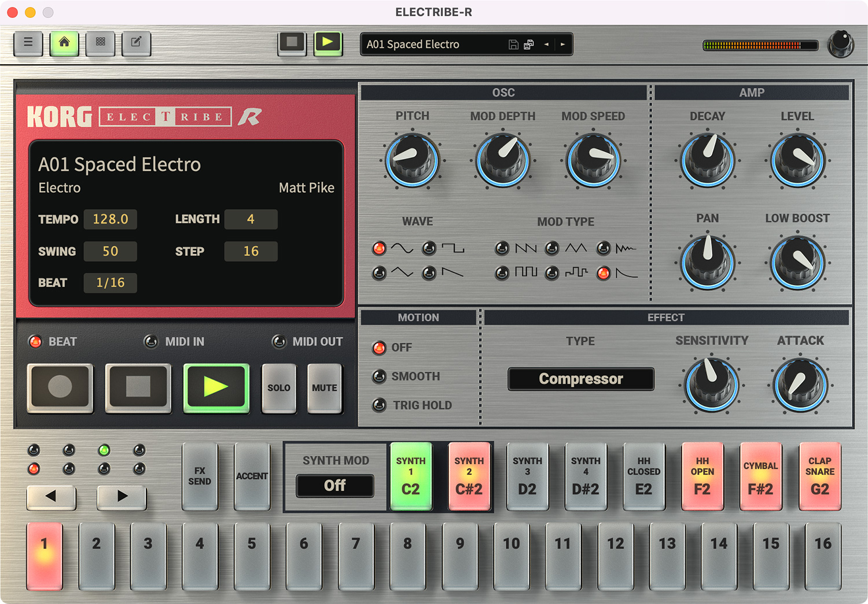Toggle step 1 in the sequencer
This screenshot has width=868, height=604.
click(45, 556)
